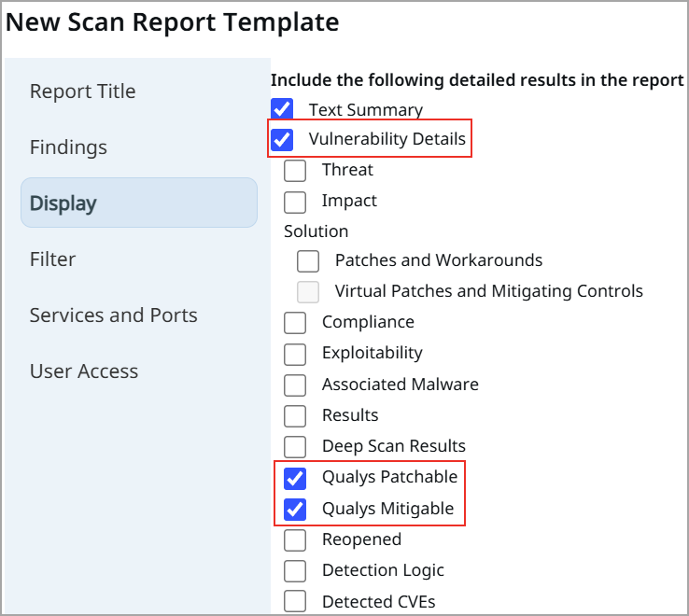
Task: Uncheck the Vulnerability Details checkbox
Action: pyautogui.click(x=282, y=139)
